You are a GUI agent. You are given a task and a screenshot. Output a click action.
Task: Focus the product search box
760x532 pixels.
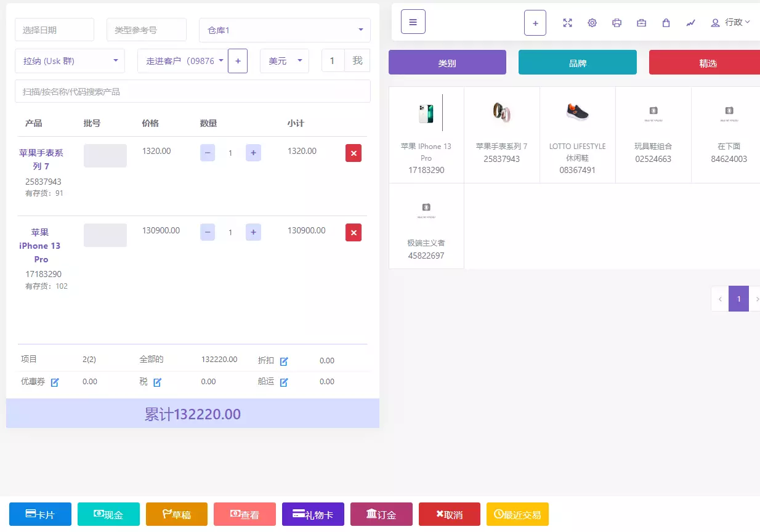pyautogui.click(x=193, y=91)
